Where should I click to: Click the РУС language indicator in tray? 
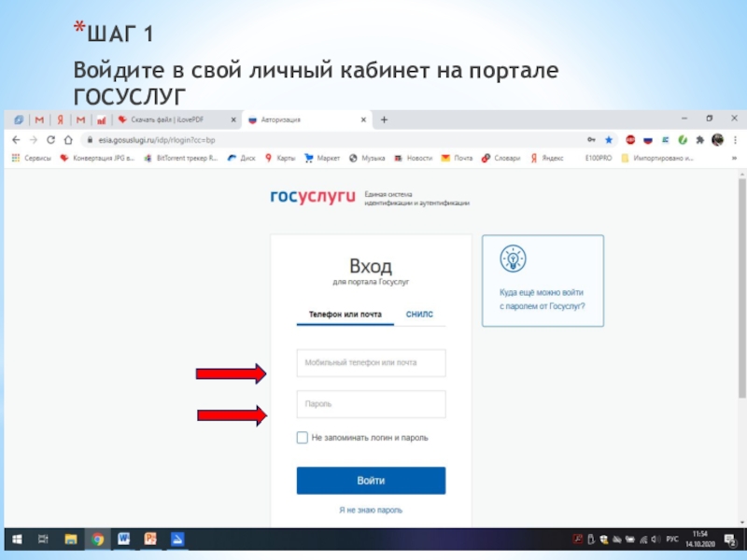click(x=671, y=539)
